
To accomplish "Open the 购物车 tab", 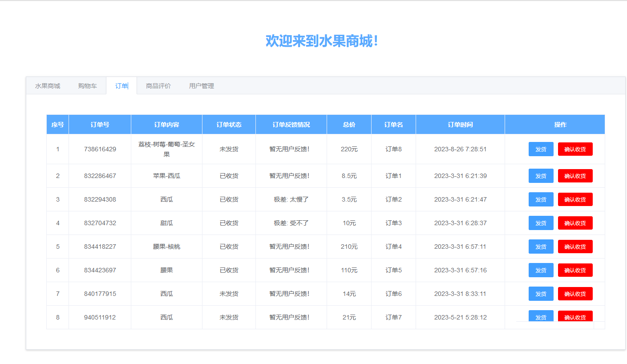I will pos(87,86).
